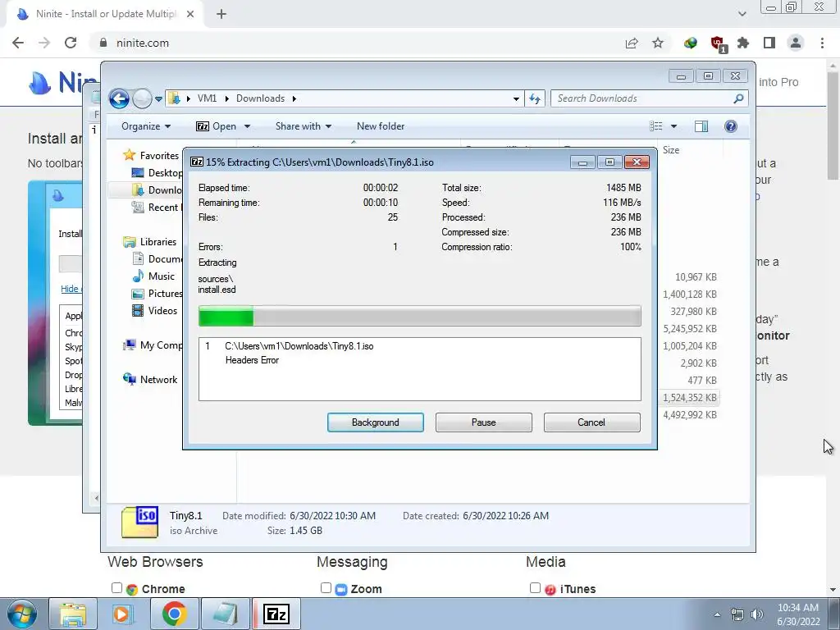The height and width of the screenshot is (630, 840).
Task: Click Chrome's tab search chevron
Action: 742,14
